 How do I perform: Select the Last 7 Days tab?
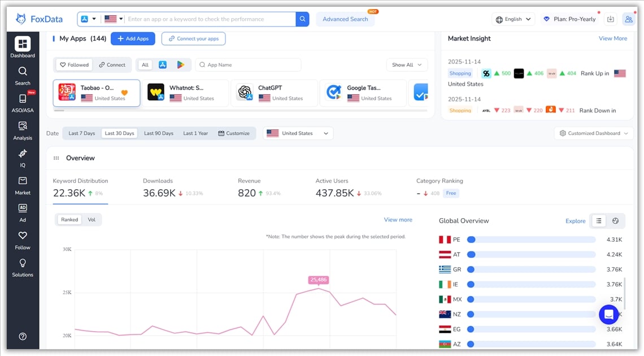[81, 133]
